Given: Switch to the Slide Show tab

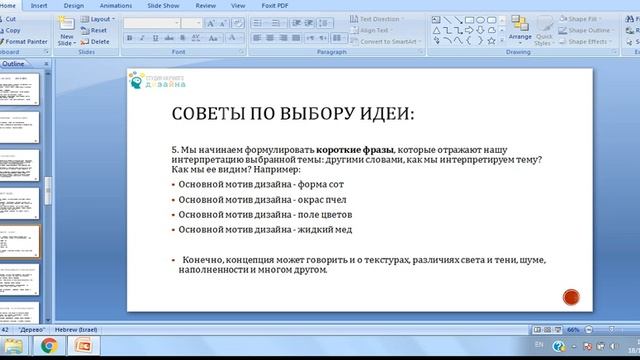Looking at the screenshot, I should (163, 6).
